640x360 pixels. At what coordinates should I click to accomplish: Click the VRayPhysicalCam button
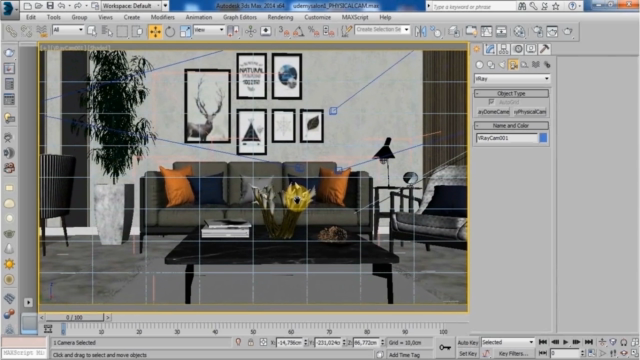530,111
